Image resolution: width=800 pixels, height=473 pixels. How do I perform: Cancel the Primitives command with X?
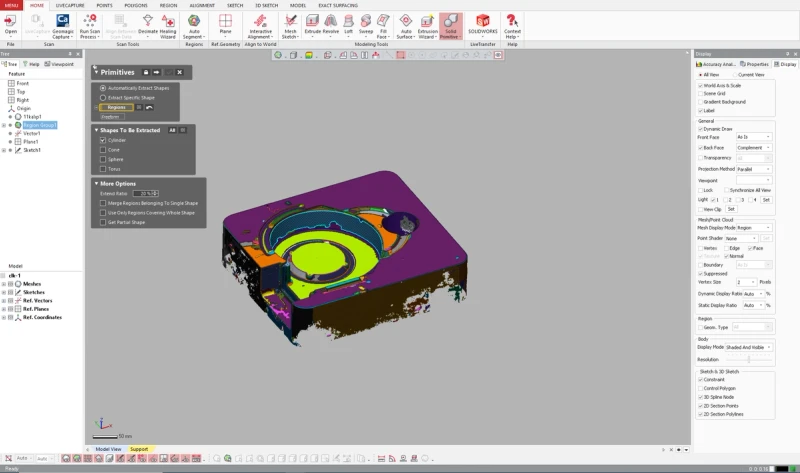180,72
